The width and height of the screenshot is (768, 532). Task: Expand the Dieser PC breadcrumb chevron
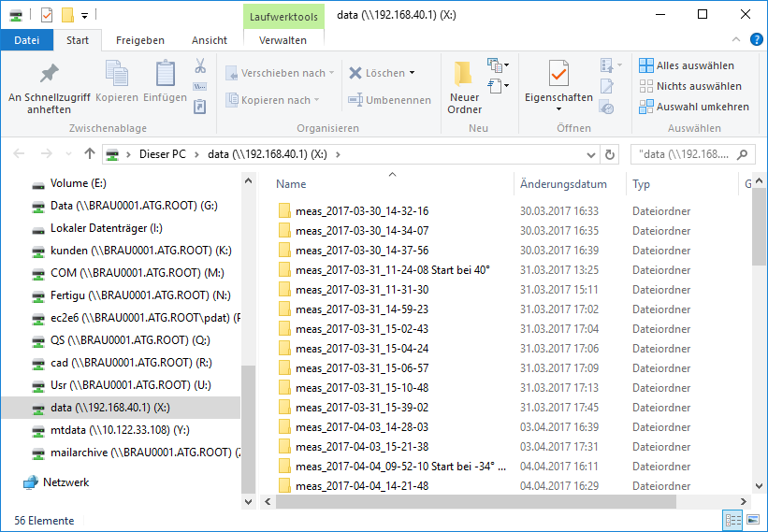(196, 154)
